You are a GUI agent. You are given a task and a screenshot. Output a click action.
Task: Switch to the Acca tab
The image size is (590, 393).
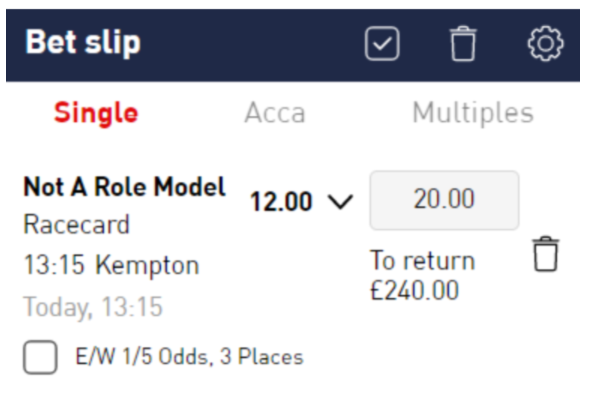pyautogui.click(x=275, y=113)
